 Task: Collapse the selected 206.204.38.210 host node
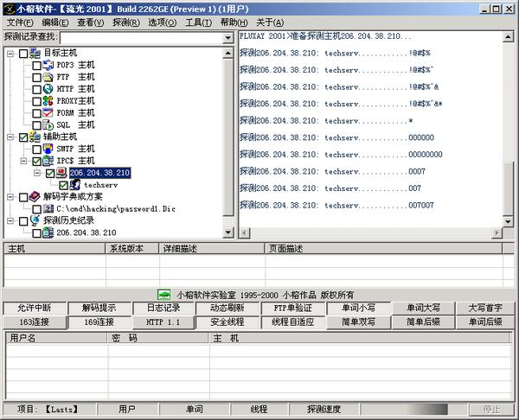tap(37, 173)
